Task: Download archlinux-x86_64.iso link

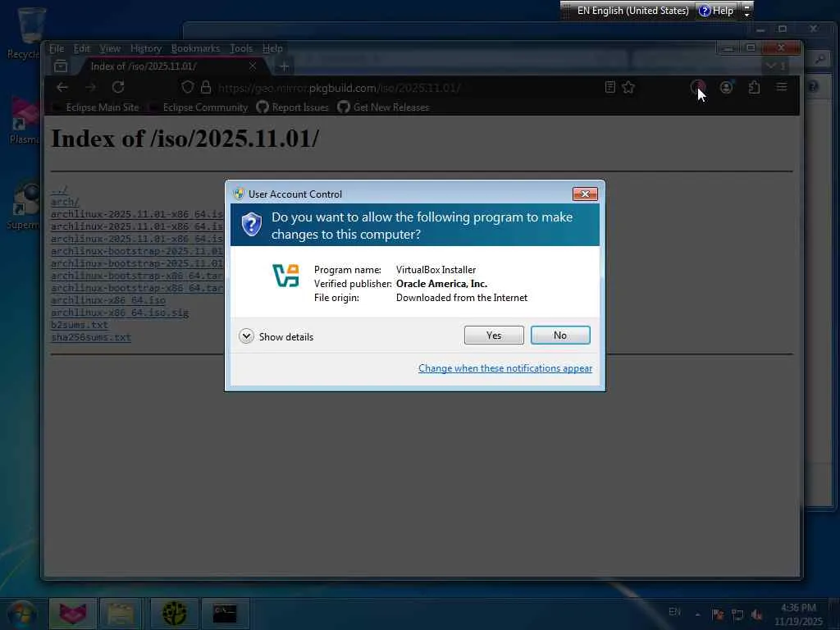Action: (108, 300)
